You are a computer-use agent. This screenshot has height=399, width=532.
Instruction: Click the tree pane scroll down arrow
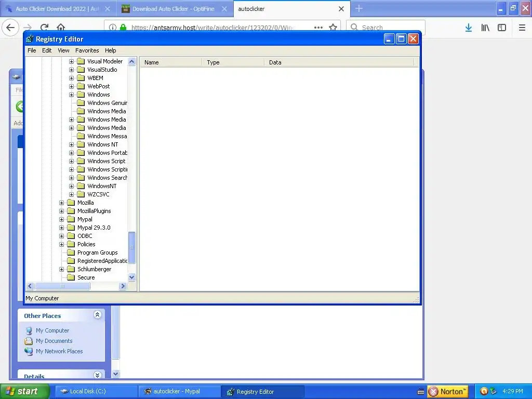pos(131,277)
